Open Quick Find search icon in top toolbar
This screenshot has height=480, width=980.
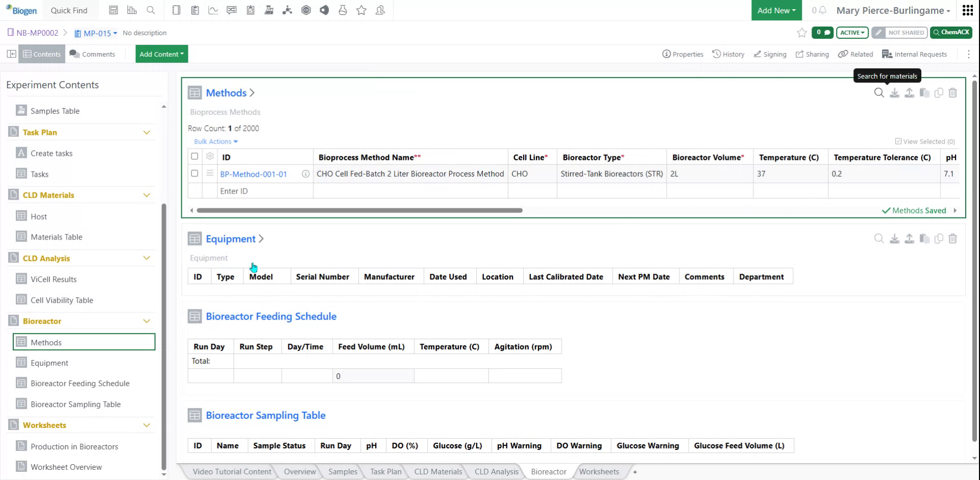coord(151,10)
